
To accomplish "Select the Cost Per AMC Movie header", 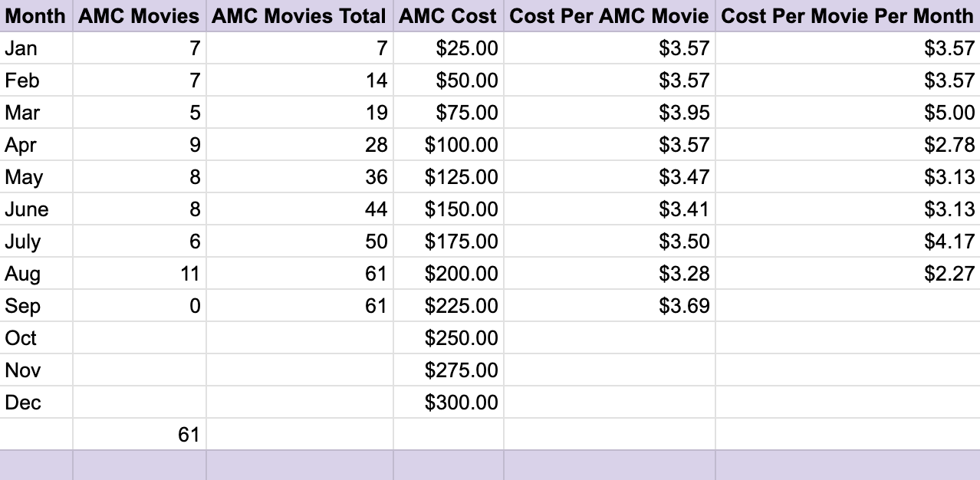I will point(609,15).
